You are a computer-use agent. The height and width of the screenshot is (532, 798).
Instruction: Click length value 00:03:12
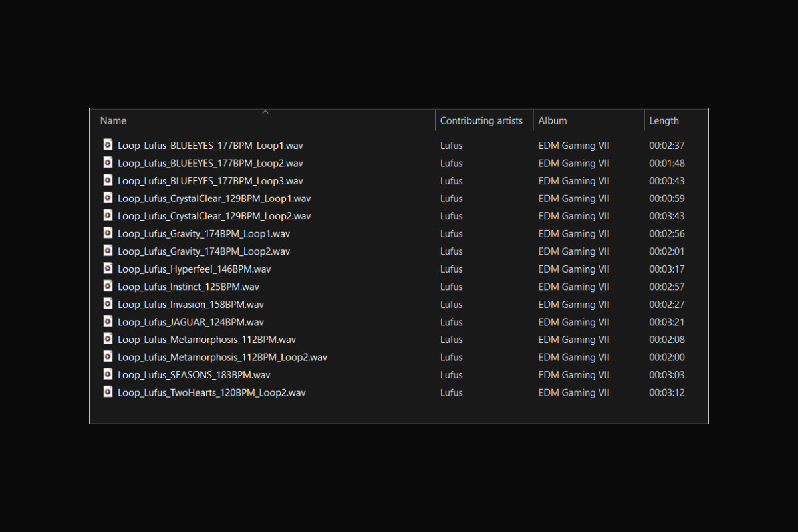coord(667,392)
